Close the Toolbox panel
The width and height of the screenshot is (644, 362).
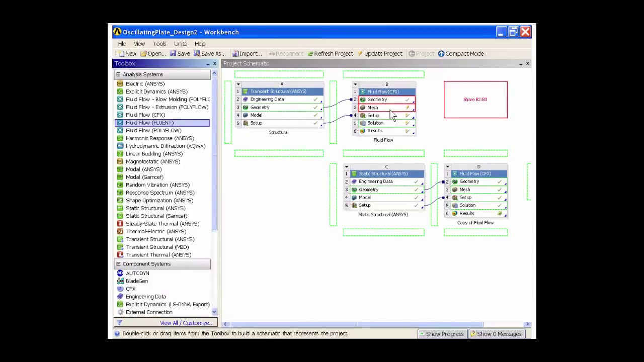click(215, 64)
